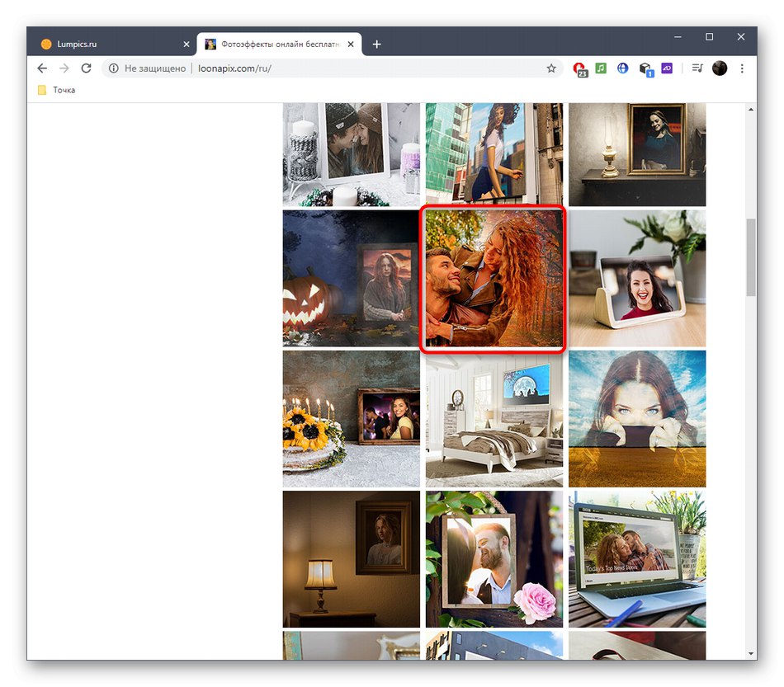Image resolution: width=784 pixels, height=687 pixels.
Task: Open the cube extension with badge 1
Action: (645, 69)
